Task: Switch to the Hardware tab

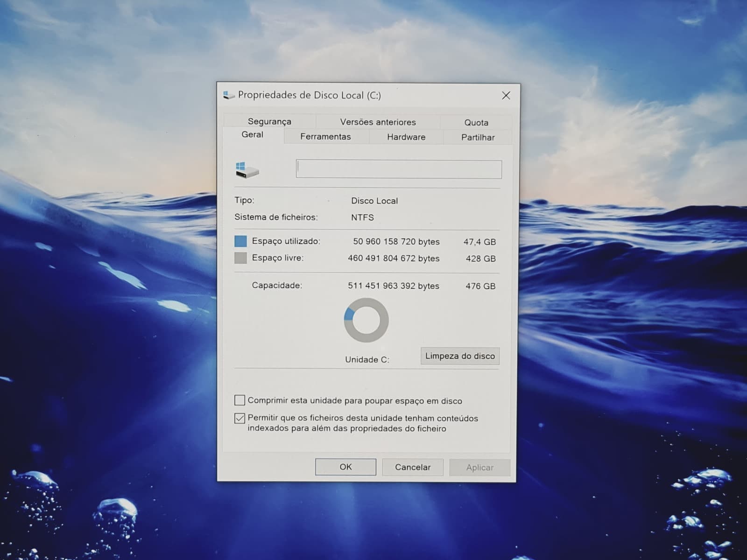Action: tap(406, 137)
